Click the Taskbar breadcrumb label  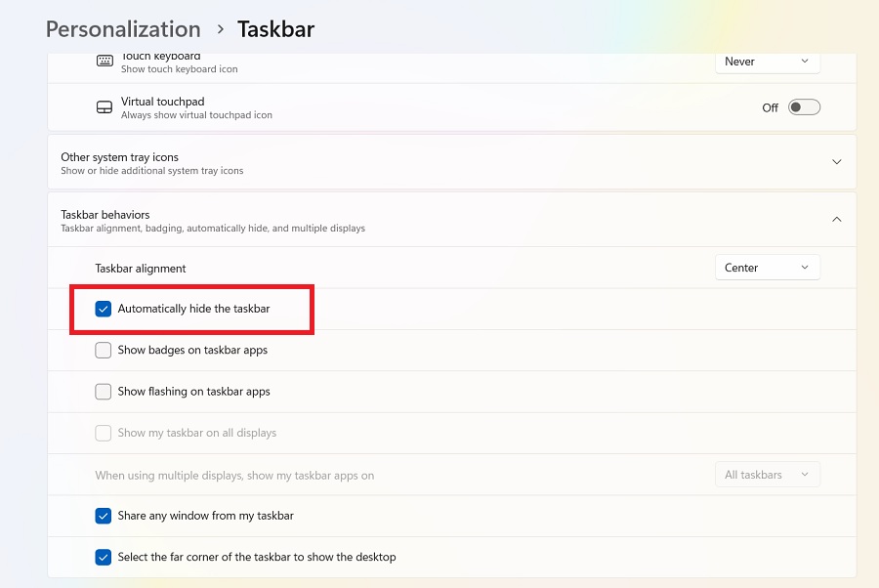click(275, 28)
